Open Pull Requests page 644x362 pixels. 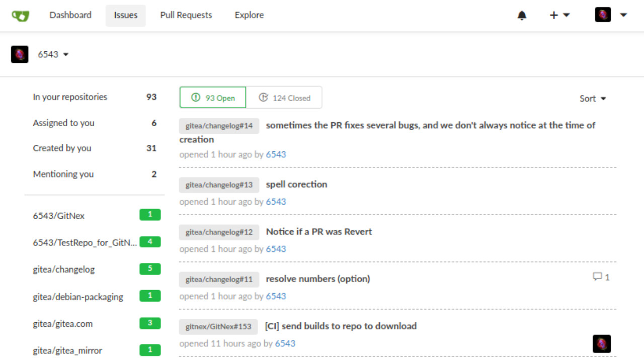186,15
